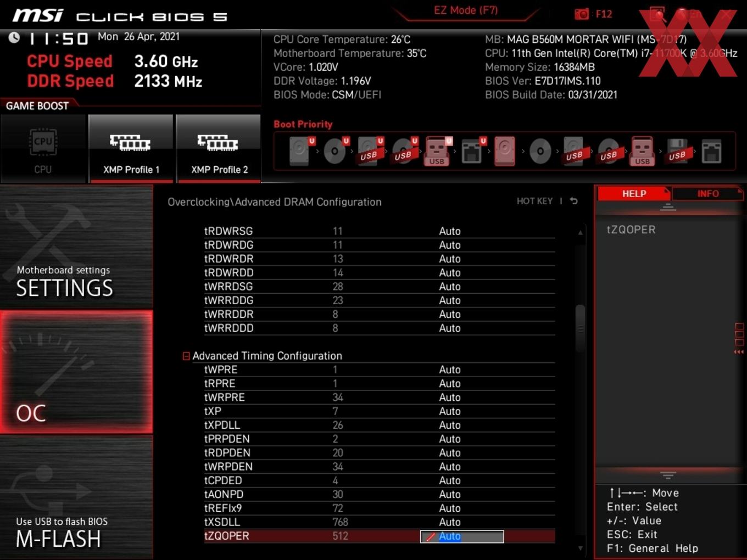Select the tRDWRDR timing row
This screenshot has width=747, height=560.
(380, 259)
